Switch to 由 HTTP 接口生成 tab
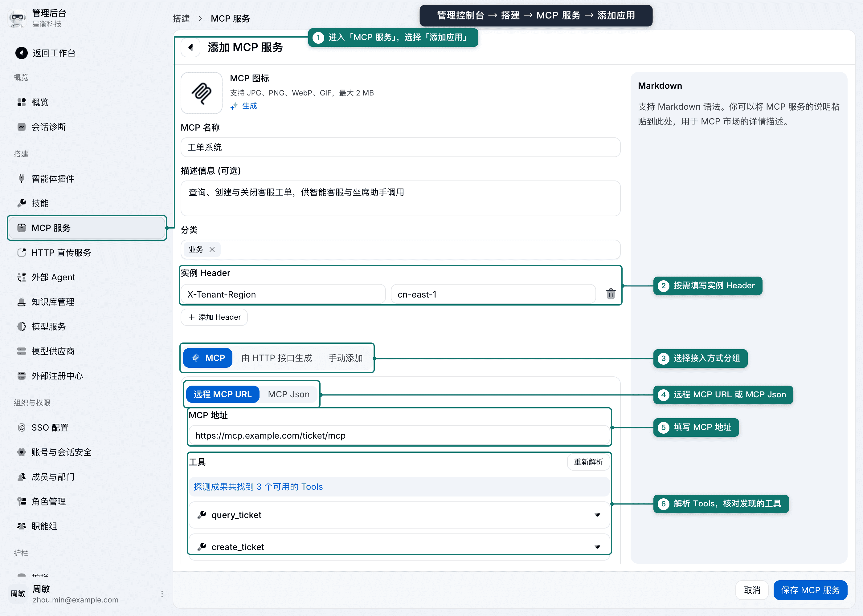 277,358
